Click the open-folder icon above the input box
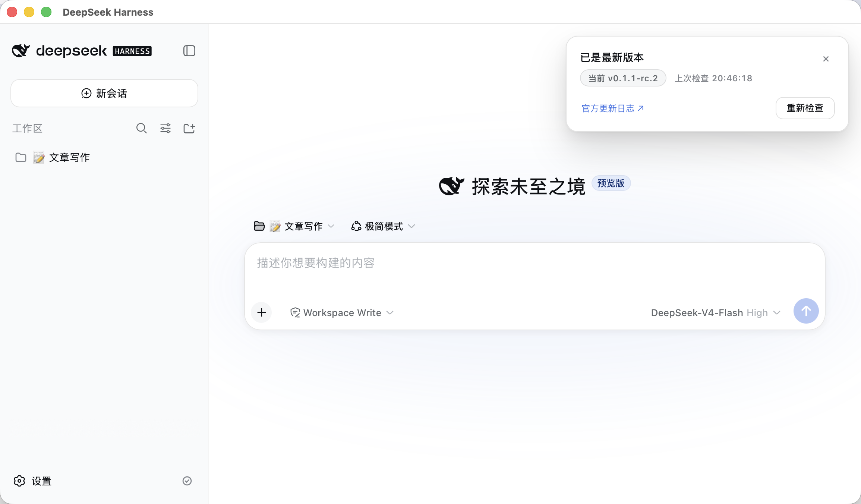 click(259, 226)
